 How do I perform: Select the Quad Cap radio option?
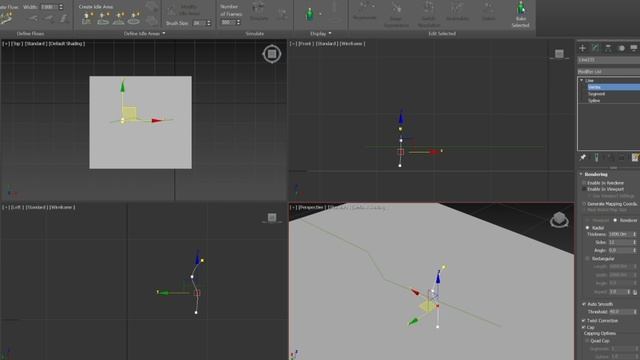point(587,340)
